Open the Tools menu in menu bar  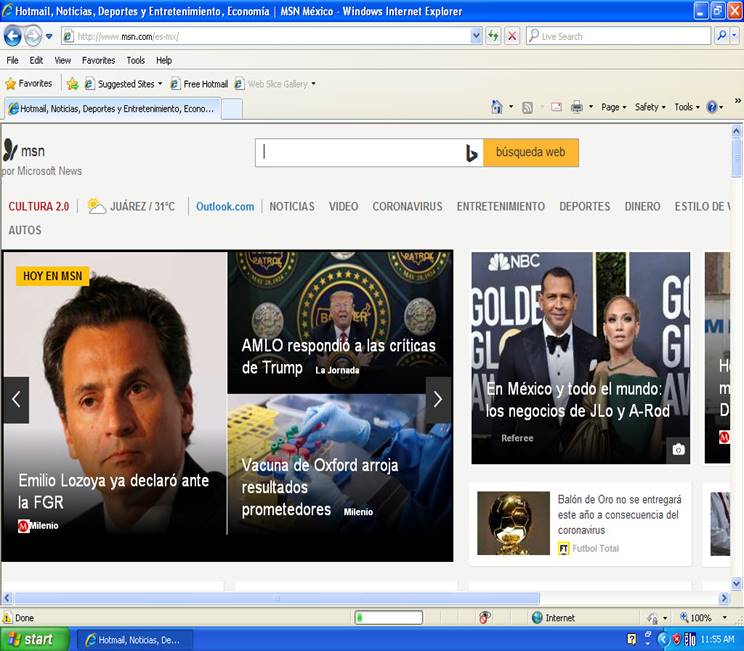click(x=135, y=60)
